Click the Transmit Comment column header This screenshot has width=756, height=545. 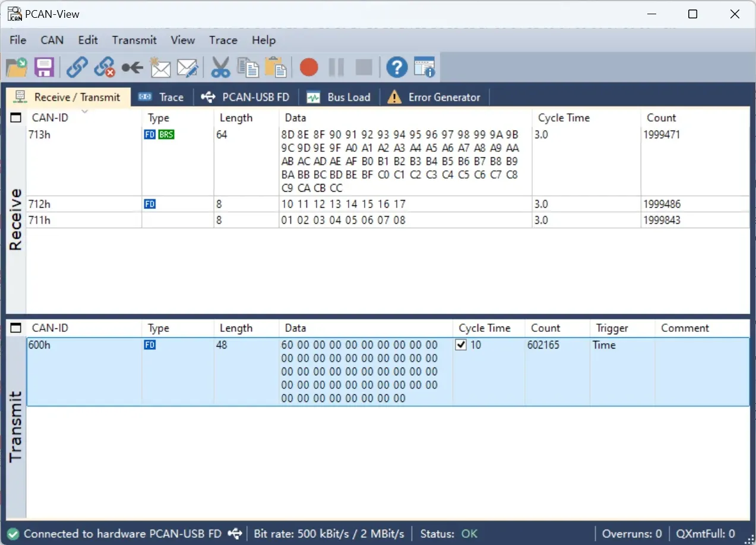pyautogui.click(x=703, y=328)
